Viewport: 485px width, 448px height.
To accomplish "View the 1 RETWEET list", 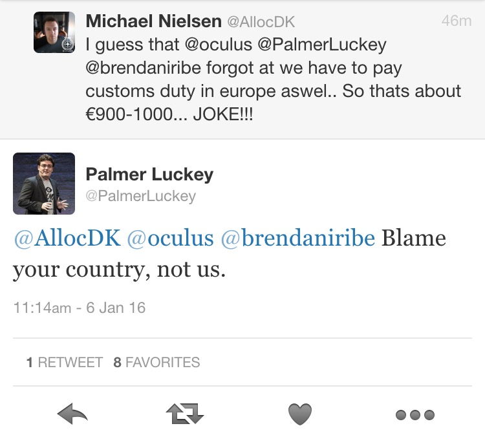I will 64,363.
